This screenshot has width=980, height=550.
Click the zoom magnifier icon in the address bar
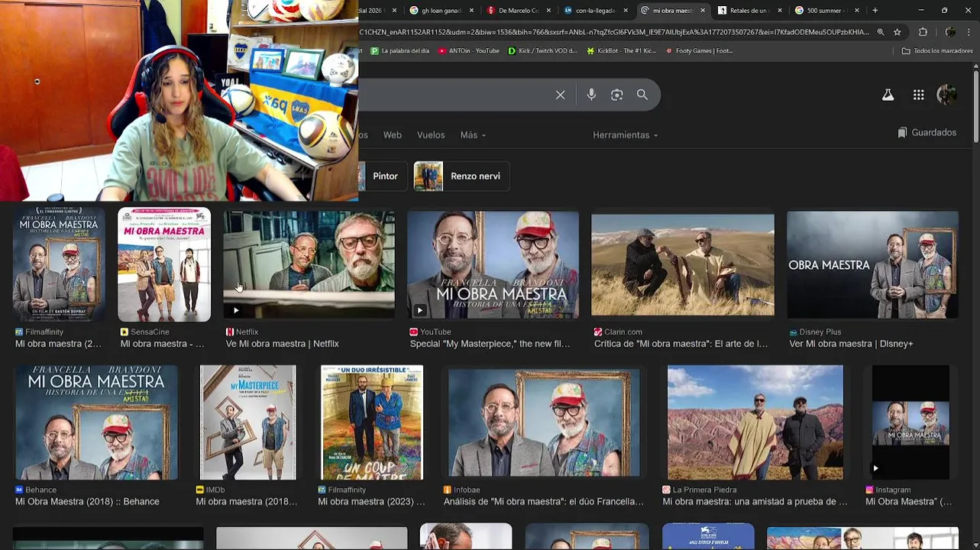click(x=881, y=32)
